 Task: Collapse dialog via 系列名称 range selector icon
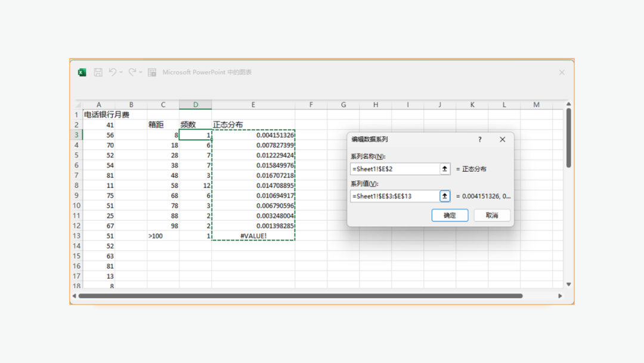pos(445,169)
